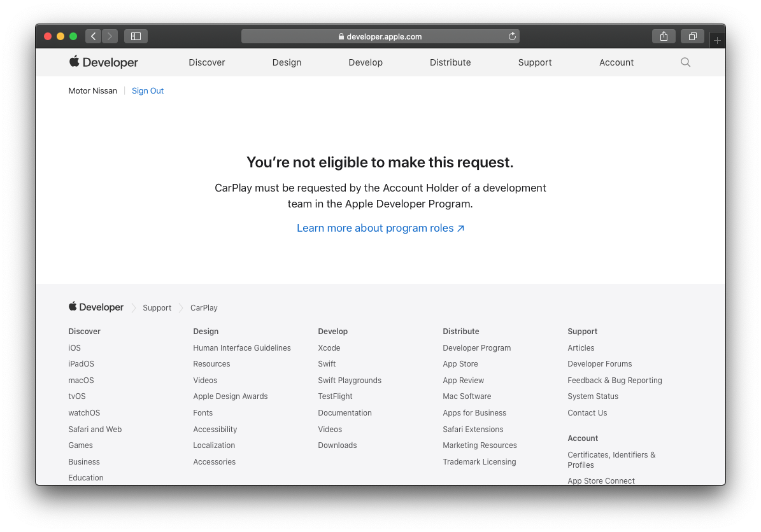Screen dimensions: 761x532
Task: Open Human Interface Guidelines link
Action: [242, 347]
